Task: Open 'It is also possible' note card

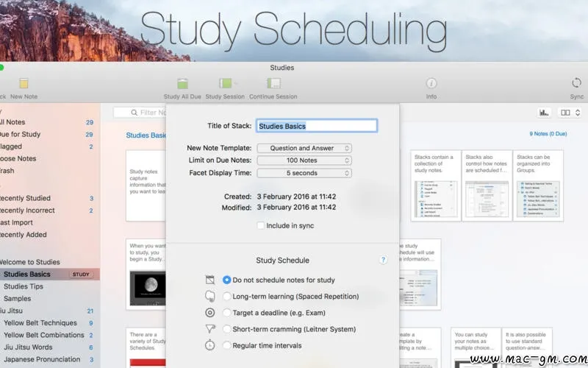Action: click(x=526, y=347)
